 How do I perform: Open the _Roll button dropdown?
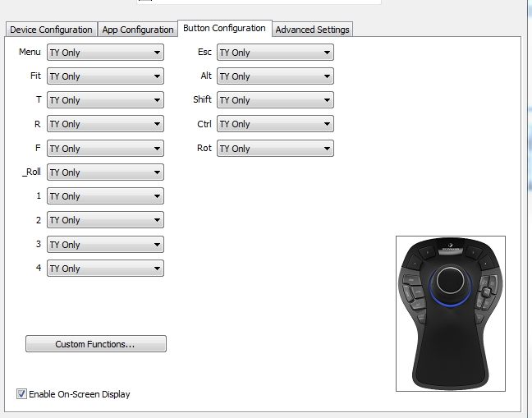coord(105,172)
